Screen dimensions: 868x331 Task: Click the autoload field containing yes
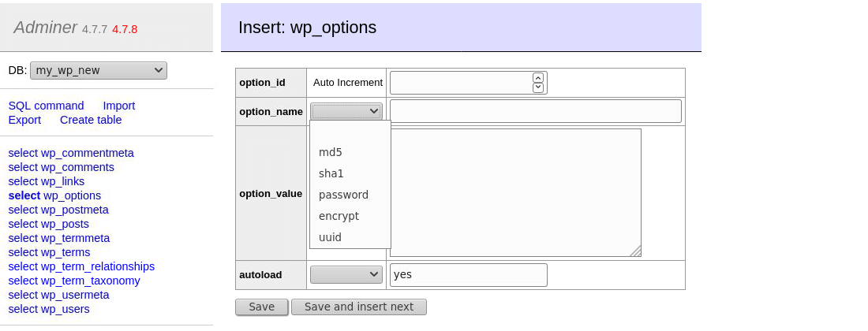468,275
